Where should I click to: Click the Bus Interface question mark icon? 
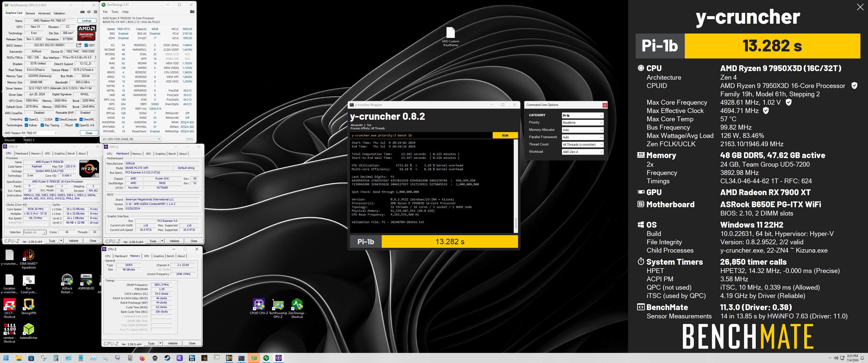click(95, 57)
